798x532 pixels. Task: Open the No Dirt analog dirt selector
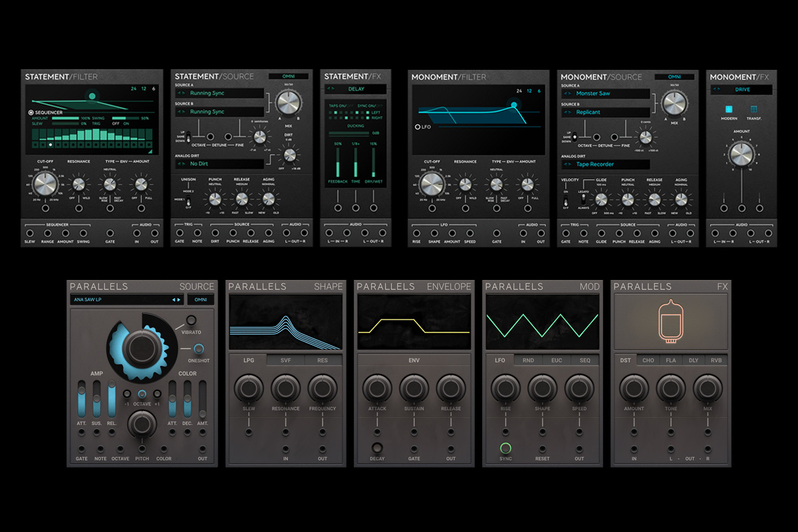point(219,164)
